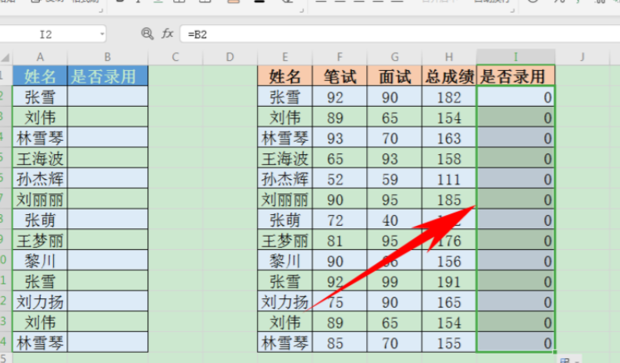Select column F header
Screen dimensions: 620x363
tap(340, 57)
